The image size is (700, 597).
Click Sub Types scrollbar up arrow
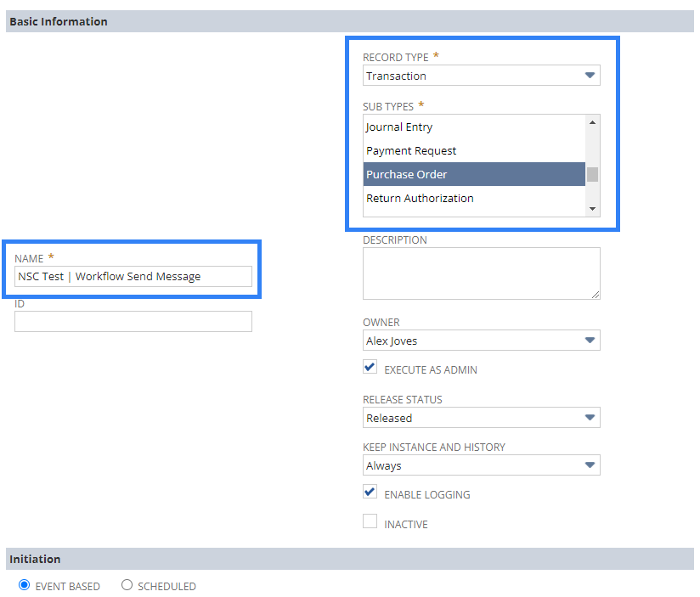tap(592, 122)
